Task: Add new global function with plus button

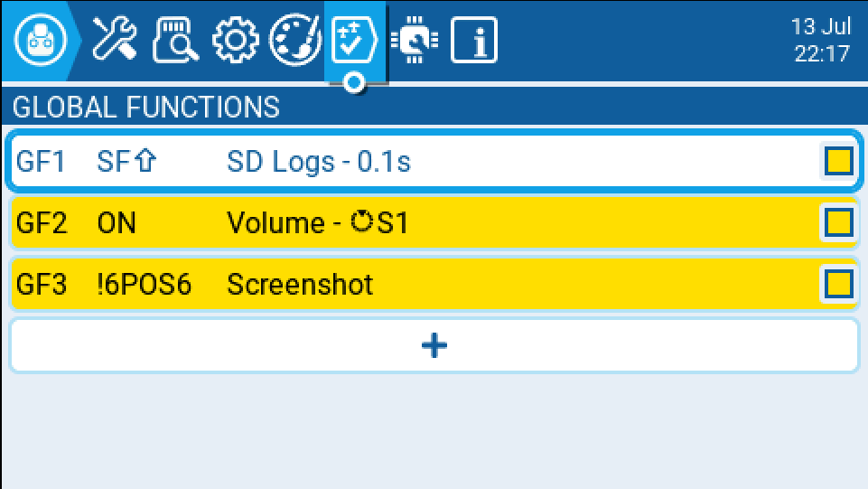Action: pyautogui.click(x=434, y=345)
